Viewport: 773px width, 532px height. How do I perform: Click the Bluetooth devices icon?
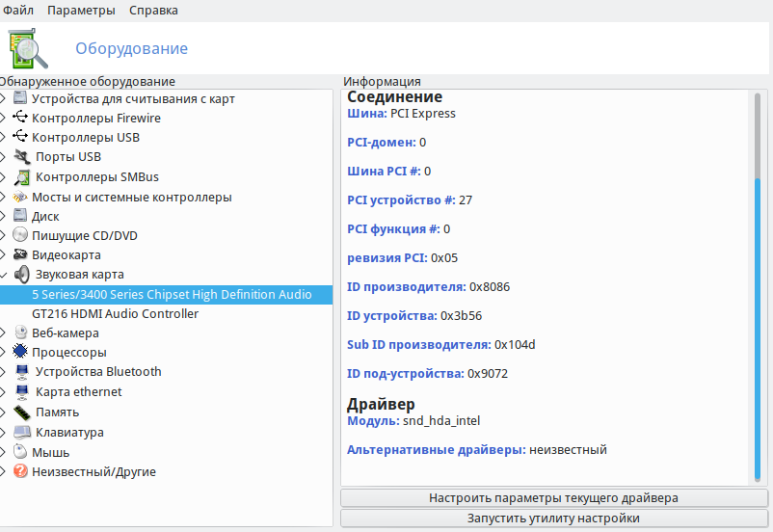21,372
